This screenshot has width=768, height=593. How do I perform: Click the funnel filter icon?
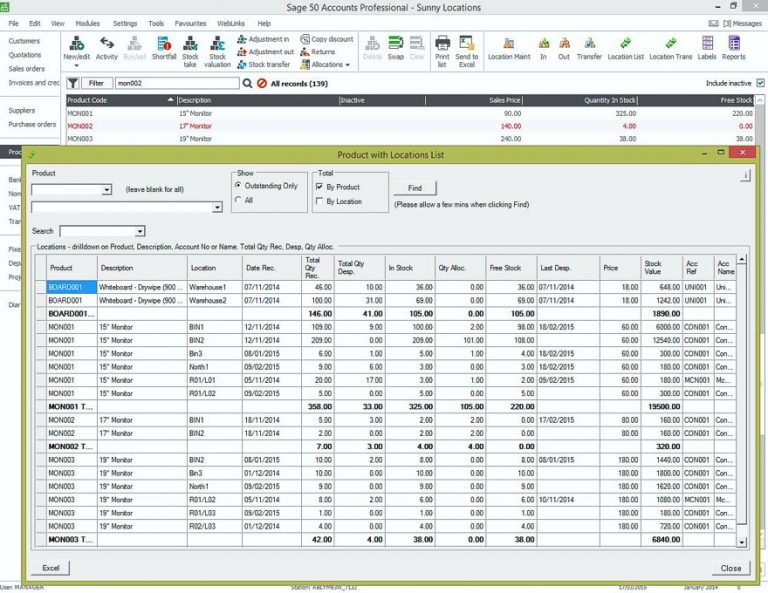[72, 83]
